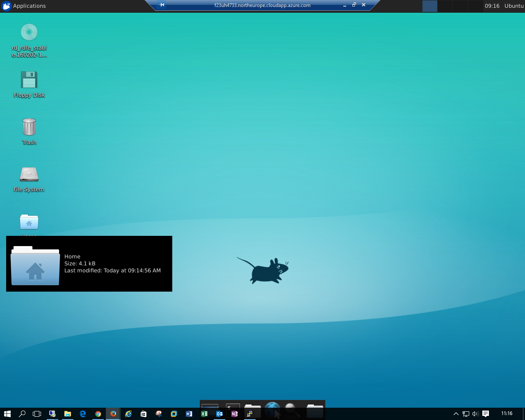Open Remote Desktop Manager taskbar icon

52,414
